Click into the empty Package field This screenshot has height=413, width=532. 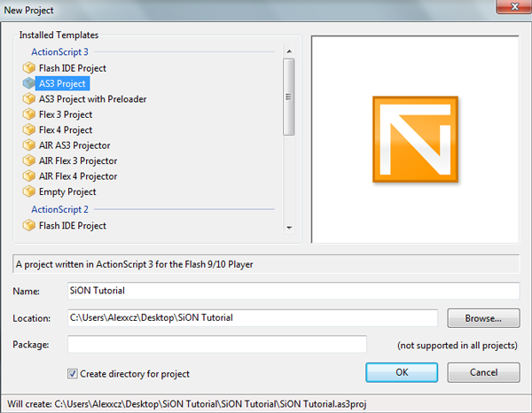216,344
